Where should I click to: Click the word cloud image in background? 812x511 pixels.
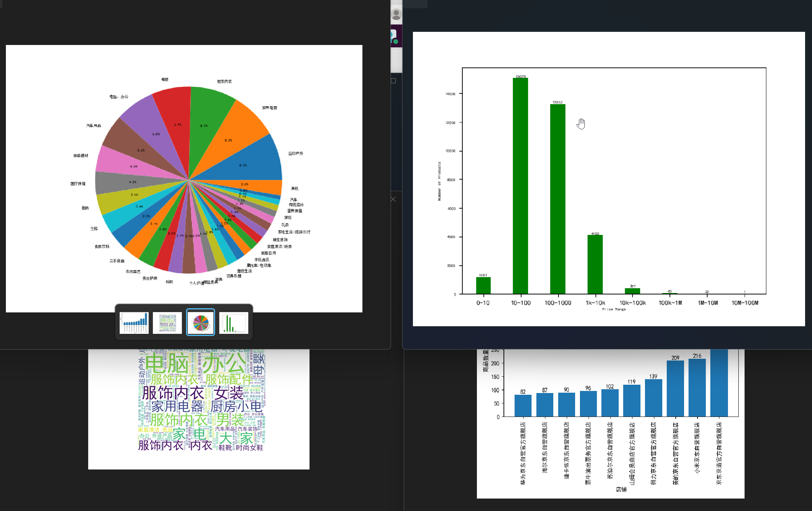(199, 409)
